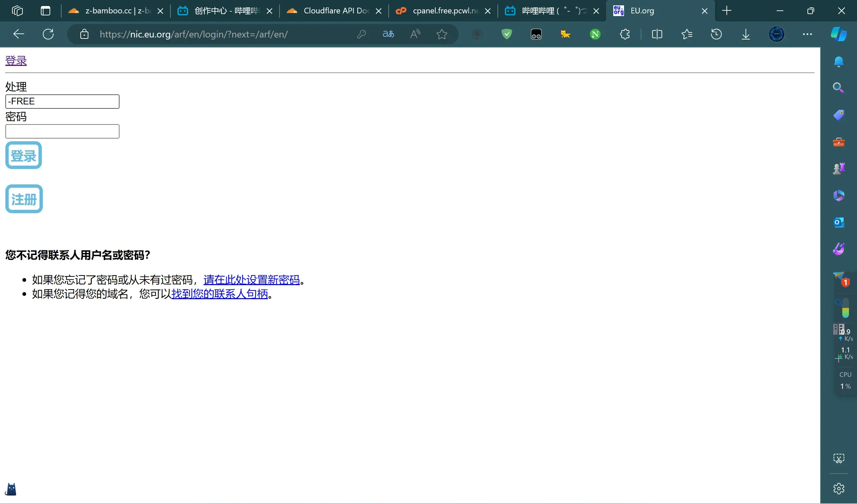857x504 pixels.
Task: Toggle the vertical tabs icon
Action: click(x=45, y=11)
